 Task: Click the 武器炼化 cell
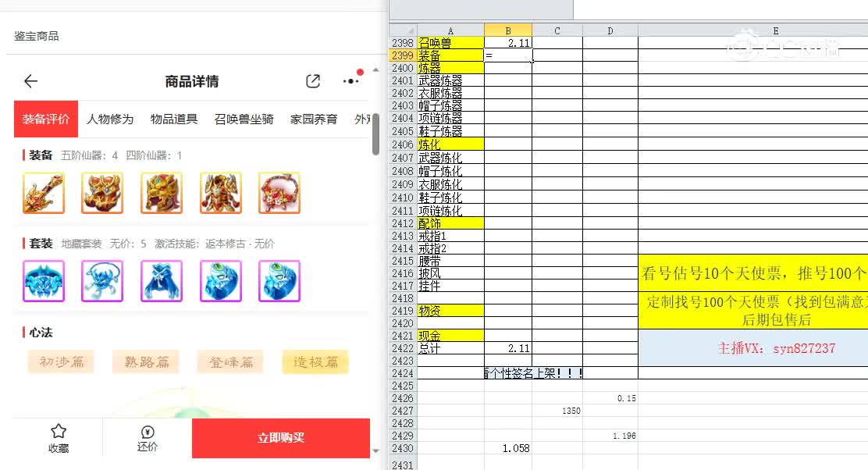[x=450, y=158]
